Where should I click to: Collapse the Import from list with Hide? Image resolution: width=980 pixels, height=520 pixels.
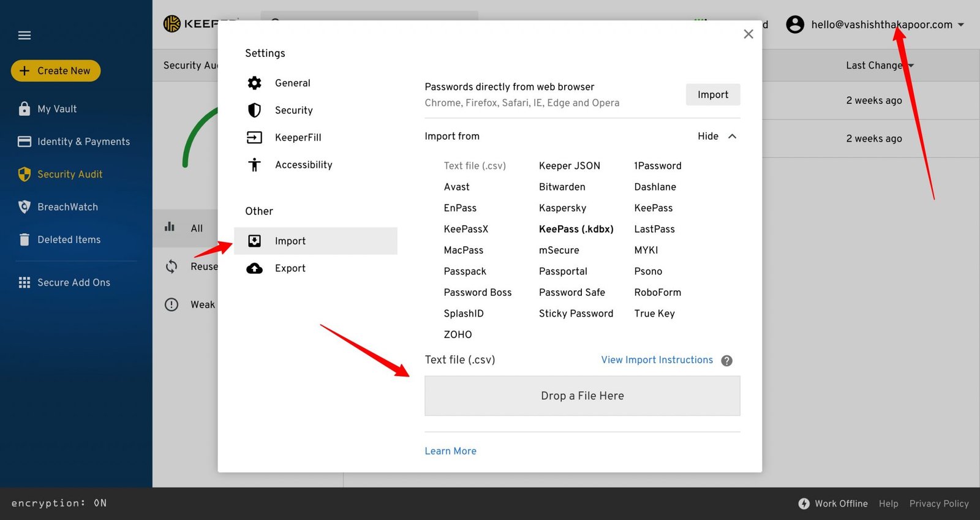(x=716, y=137)
